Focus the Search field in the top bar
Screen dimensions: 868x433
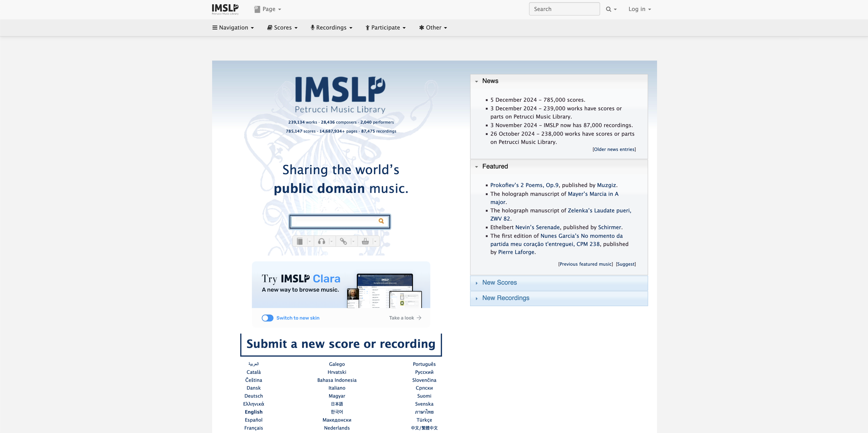coord(564,9)
